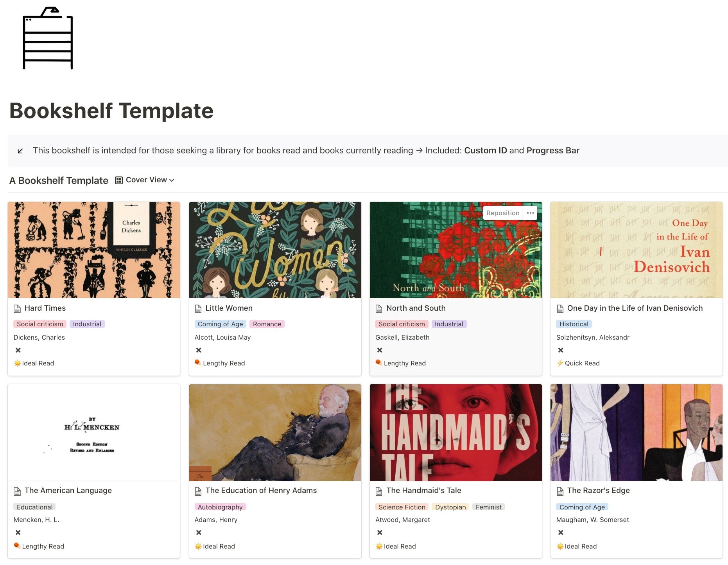728x565 pixels.
Task: Click author Maugham, W. Somerset
Action: [x=593, y=520]
